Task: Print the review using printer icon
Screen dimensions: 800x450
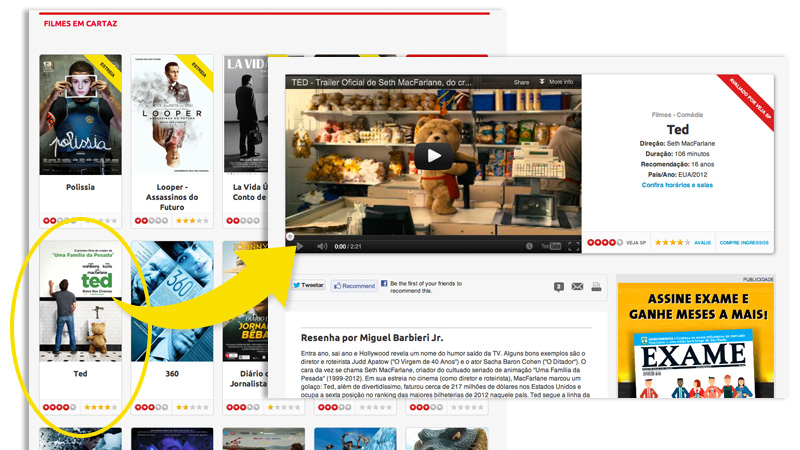Action: 596,287
